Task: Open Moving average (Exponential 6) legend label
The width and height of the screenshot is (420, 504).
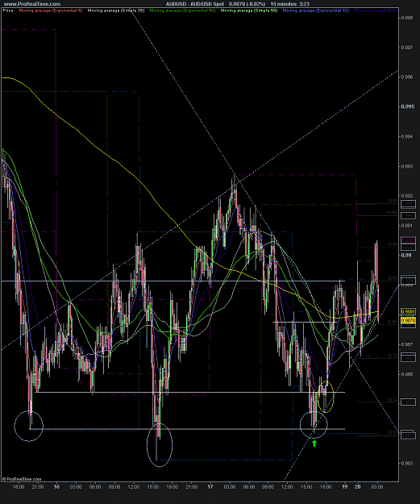Action: [x=51, y=10]
